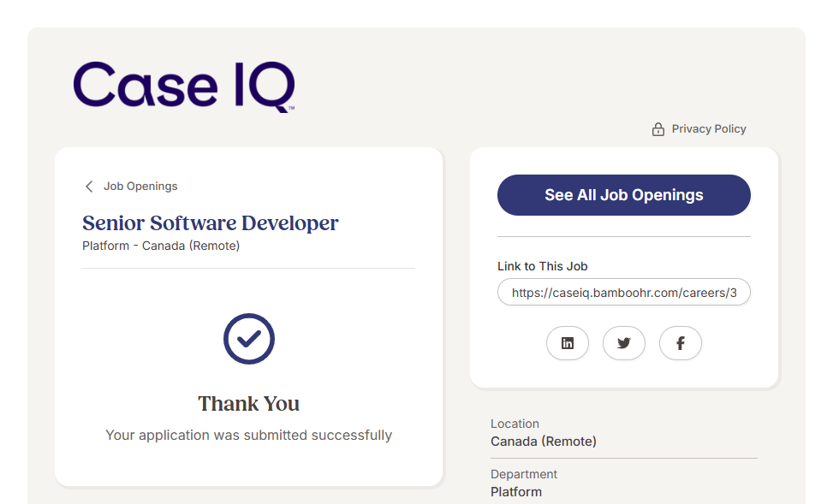Click the Platform value under Department
833x504 pixels.
pyautogui.click(x=516, y=492)
